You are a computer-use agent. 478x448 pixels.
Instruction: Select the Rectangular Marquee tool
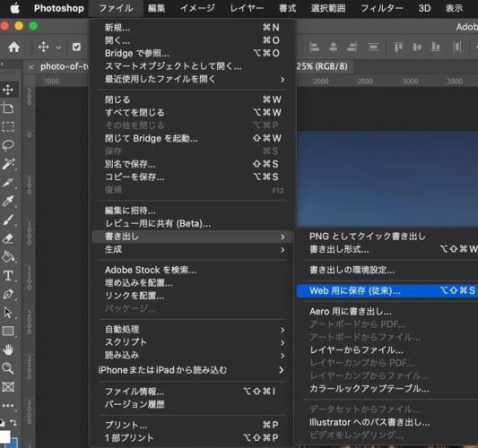click(8, 126)
